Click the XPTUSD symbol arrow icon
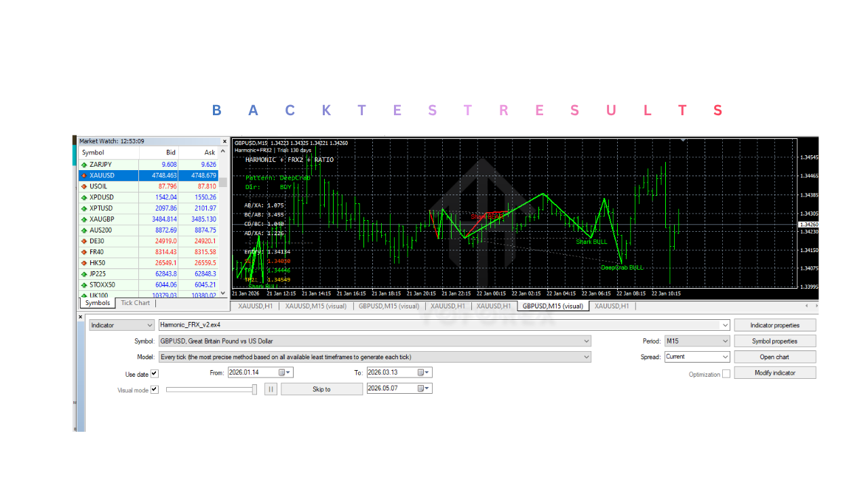 84,208
